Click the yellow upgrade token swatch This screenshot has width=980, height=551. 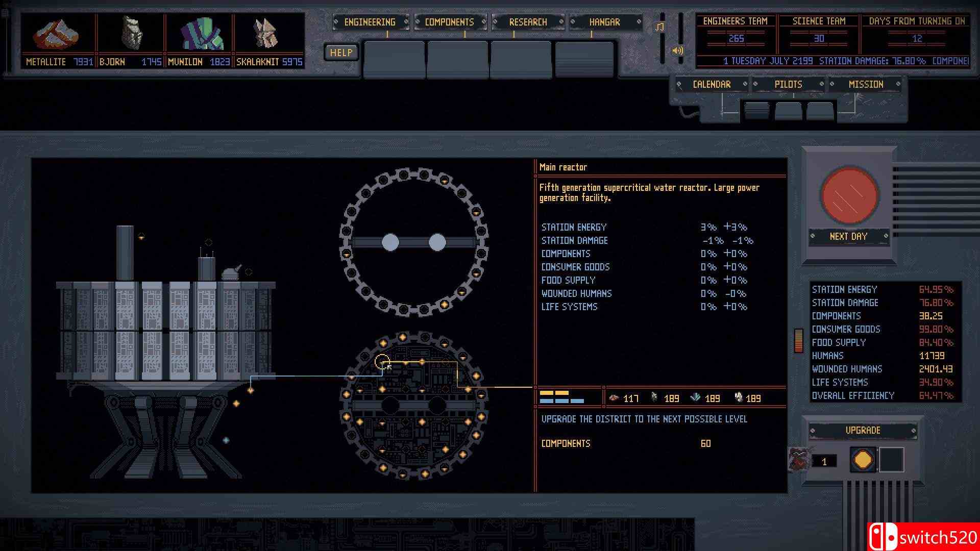tap(864, 460)
